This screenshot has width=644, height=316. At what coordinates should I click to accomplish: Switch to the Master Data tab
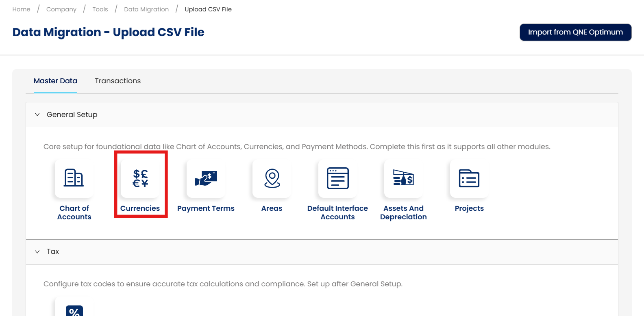pyautogui.click(x=55, y=81)
